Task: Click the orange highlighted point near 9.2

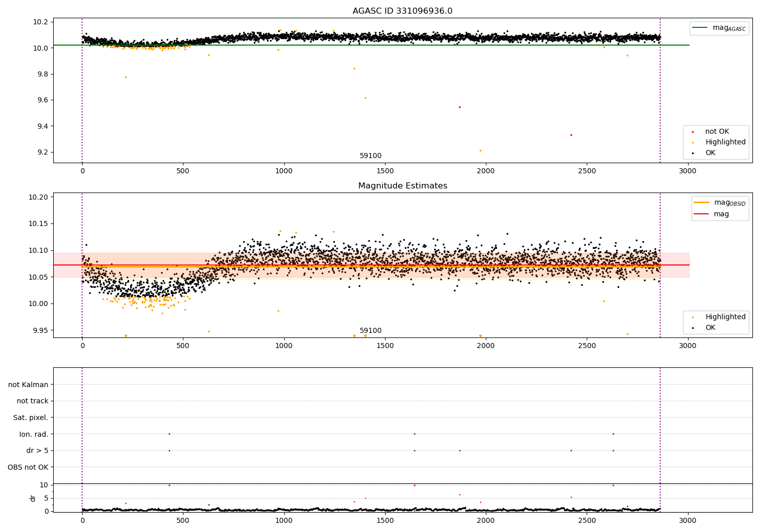Action: [x=480, y=150]
